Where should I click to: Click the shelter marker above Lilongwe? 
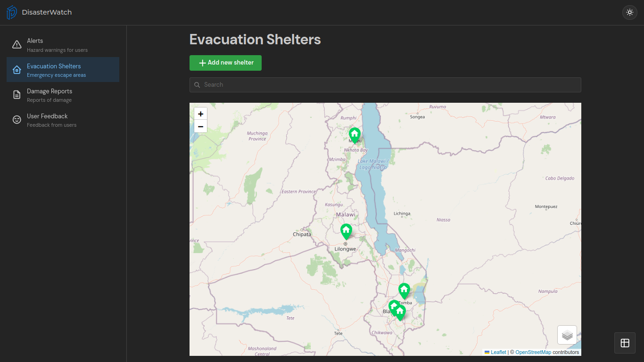point(346,231)
